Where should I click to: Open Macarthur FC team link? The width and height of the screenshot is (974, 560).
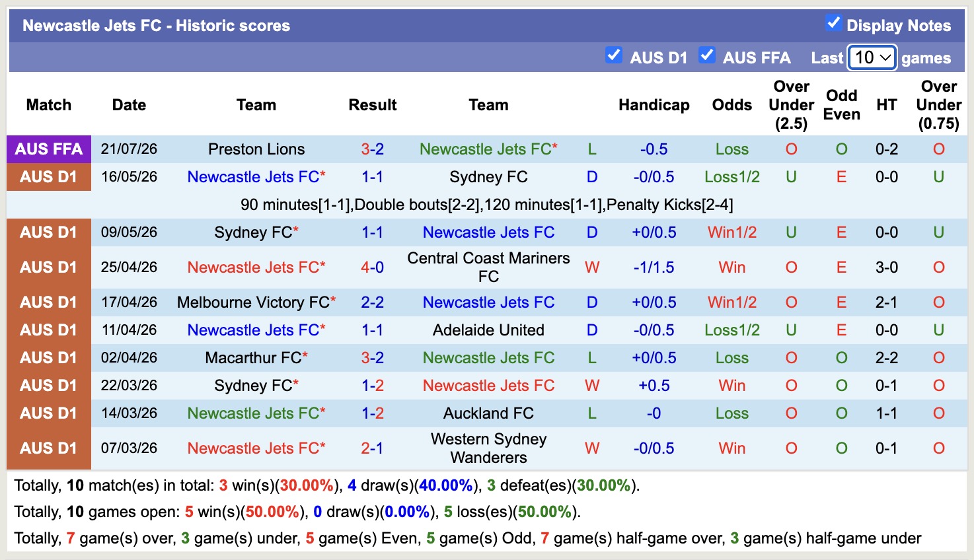(254, 358)
